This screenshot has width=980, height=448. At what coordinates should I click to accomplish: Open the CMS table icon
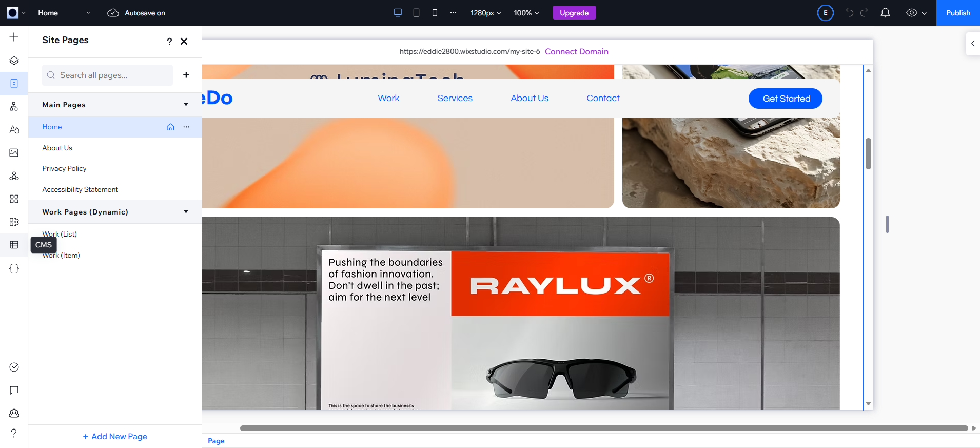coord(14,245)
